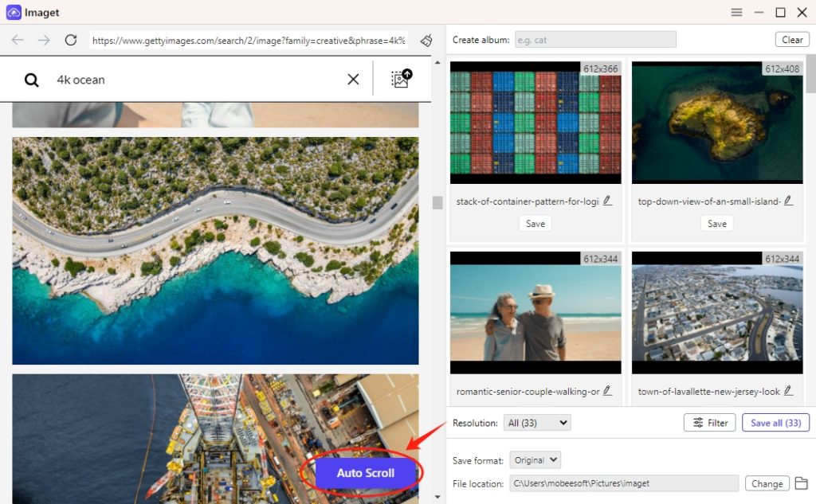Reload the current page
This screenshot has height=504, width=816.
[x=71, y=40]
